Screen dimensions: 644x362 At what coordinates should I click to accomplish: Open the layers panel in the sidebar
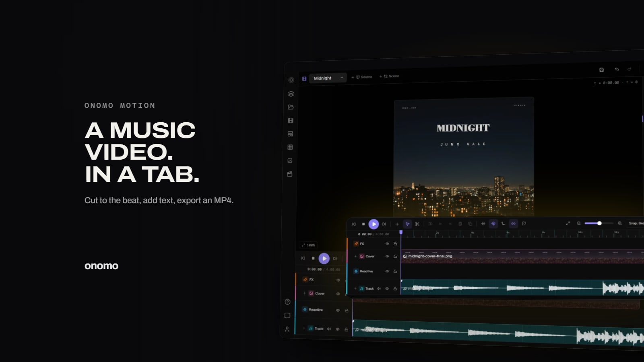291,94
